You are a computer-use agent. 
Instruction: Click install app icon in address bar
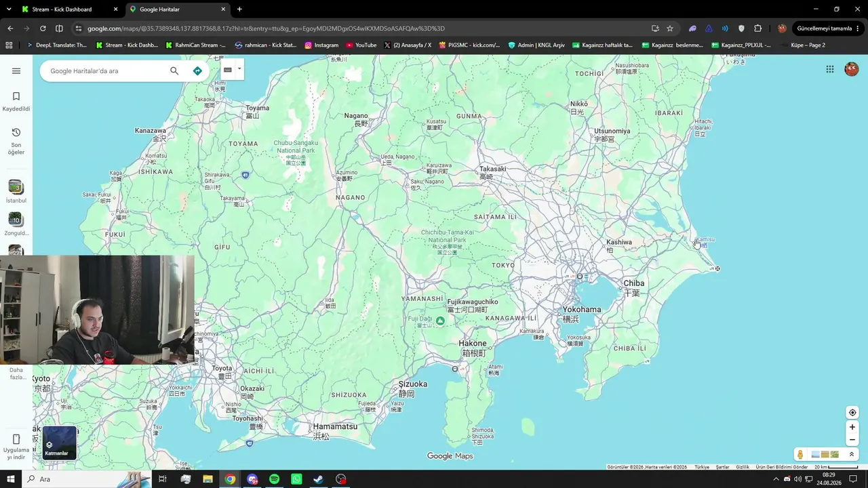pos(655,28)
